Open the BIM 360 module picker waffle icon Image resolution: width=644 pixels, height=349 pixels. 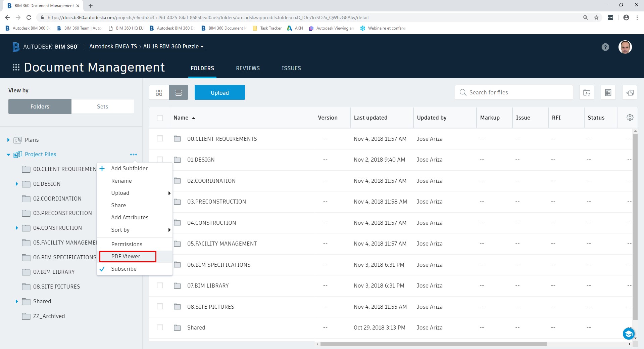tap(15, 67)
